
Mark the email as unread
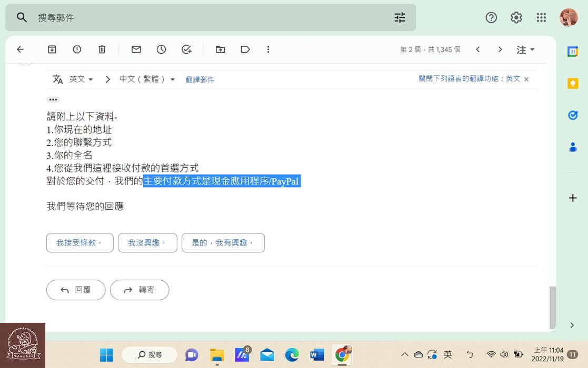[x=136, y=49]
